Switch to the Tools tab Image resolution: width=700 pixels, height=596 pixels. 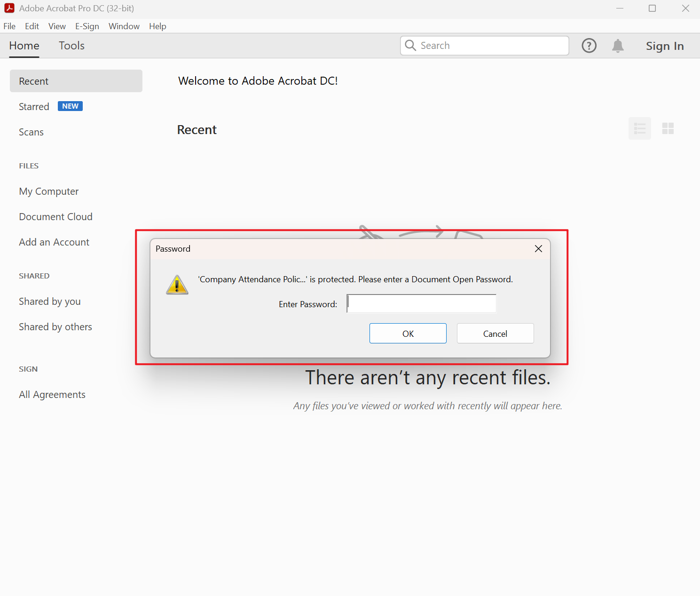tap(71, 46)
